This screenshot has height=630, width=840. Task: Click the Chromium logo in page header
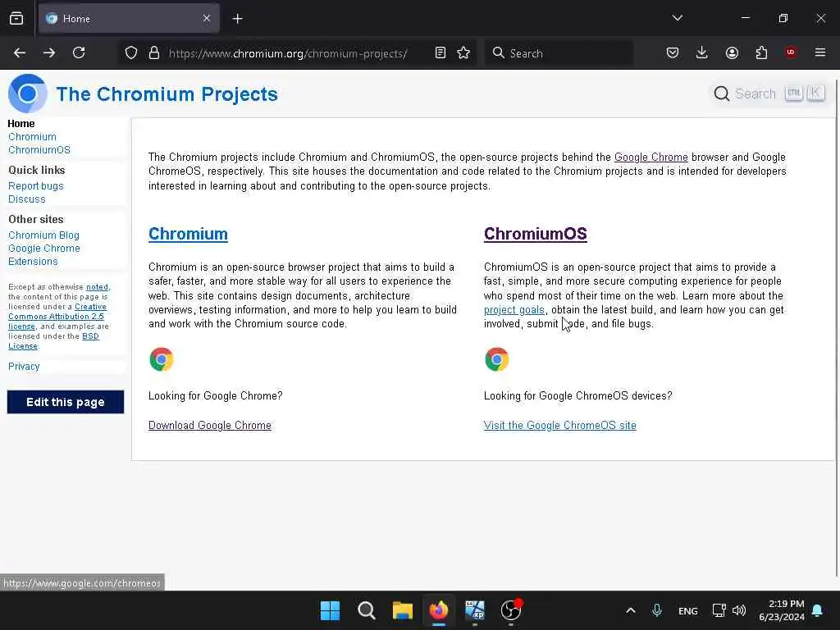pos(27,94)
